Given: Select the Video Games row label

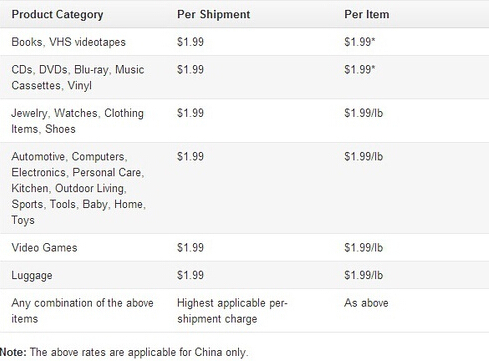Looking at the screenshot, I should (x=44, y=248).
